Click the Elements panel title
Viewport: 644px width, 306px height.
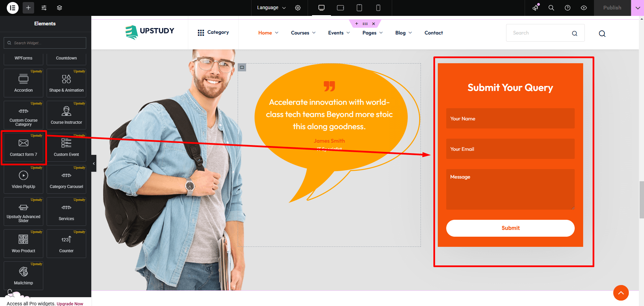[x=45, y=24]
